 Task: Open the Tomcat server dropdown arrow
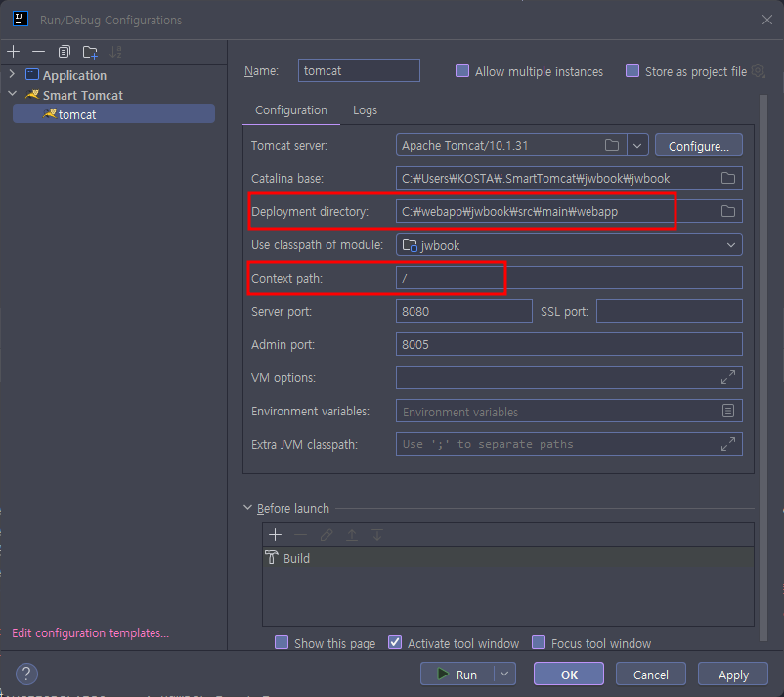pos(637,145)
